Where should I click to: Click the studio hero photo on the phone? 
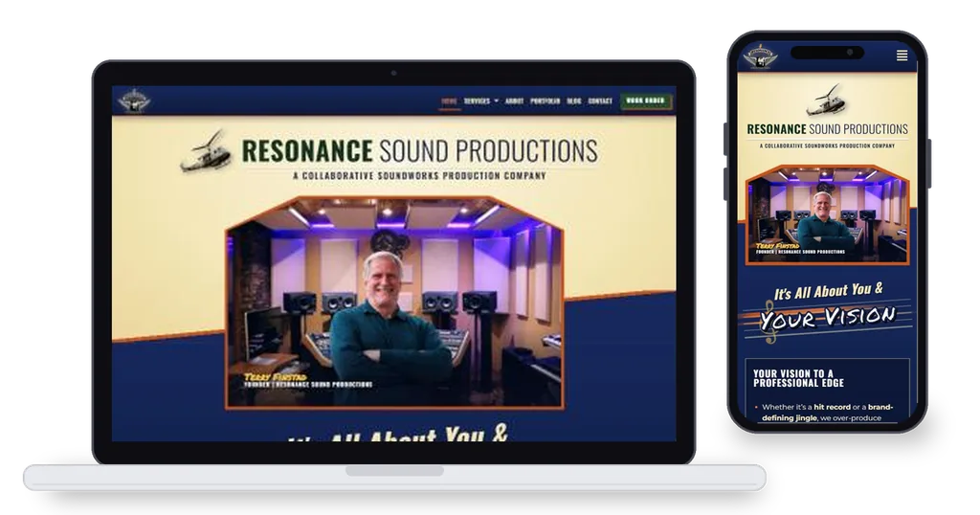[x=828, y=214]
